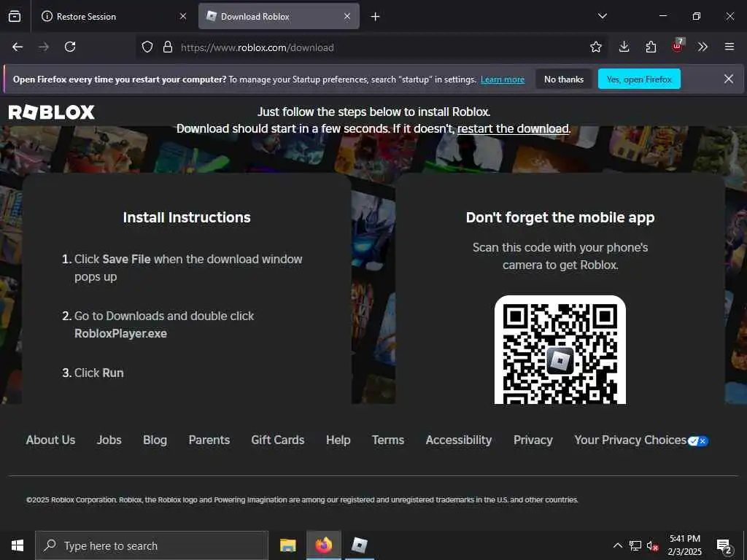
Task: Open the Parents footer link
Action: click(209, 440)
